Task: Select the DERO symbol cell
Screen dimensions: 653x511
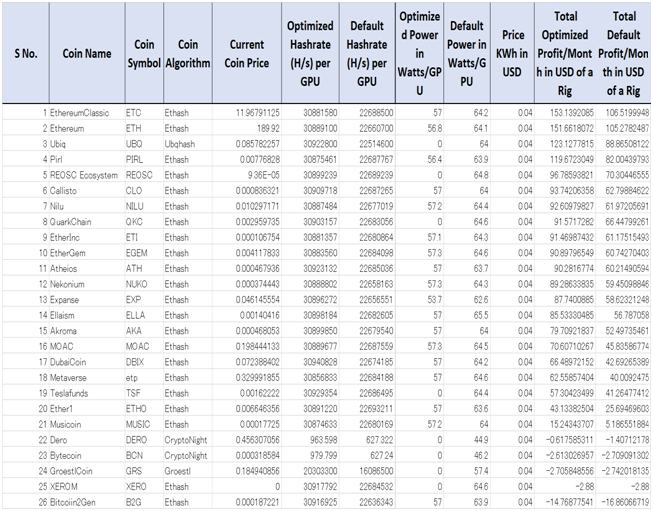Action: tap(144, 440)
